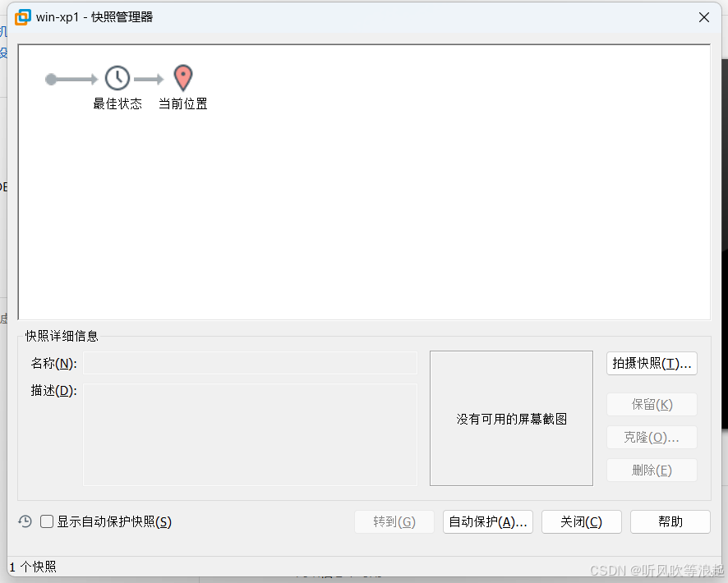Click the 没有可用的屏幕截图 preview area
The height and width of the screenshot is (583, 728).
point(511,418)
